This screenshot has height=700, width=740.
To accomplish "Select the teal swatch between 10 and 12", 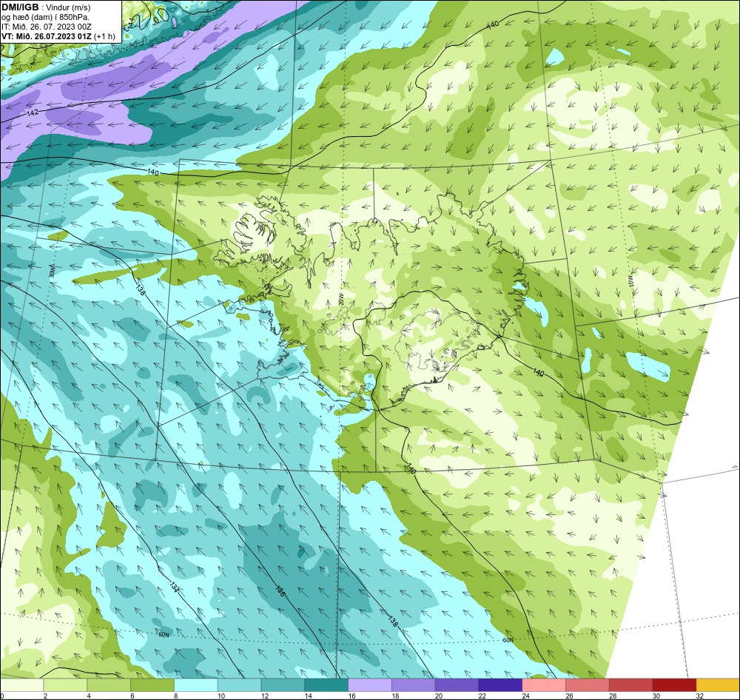I will tap(239, 685).
